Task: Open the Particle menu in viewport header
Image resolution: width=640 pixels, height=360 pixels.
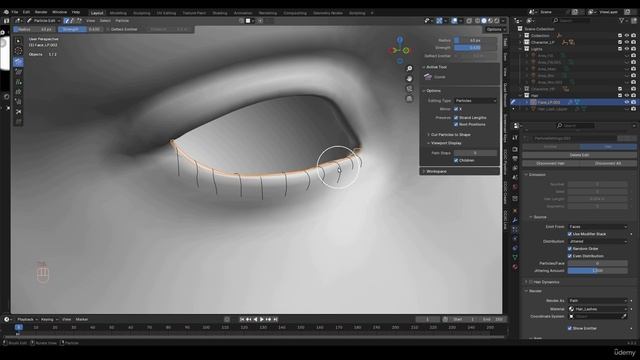Action: pos(122,20)
